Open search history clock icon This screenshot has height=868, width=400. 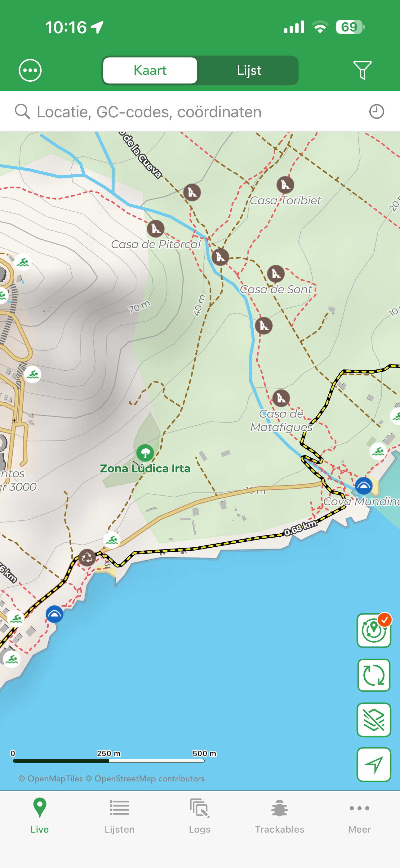376,111
